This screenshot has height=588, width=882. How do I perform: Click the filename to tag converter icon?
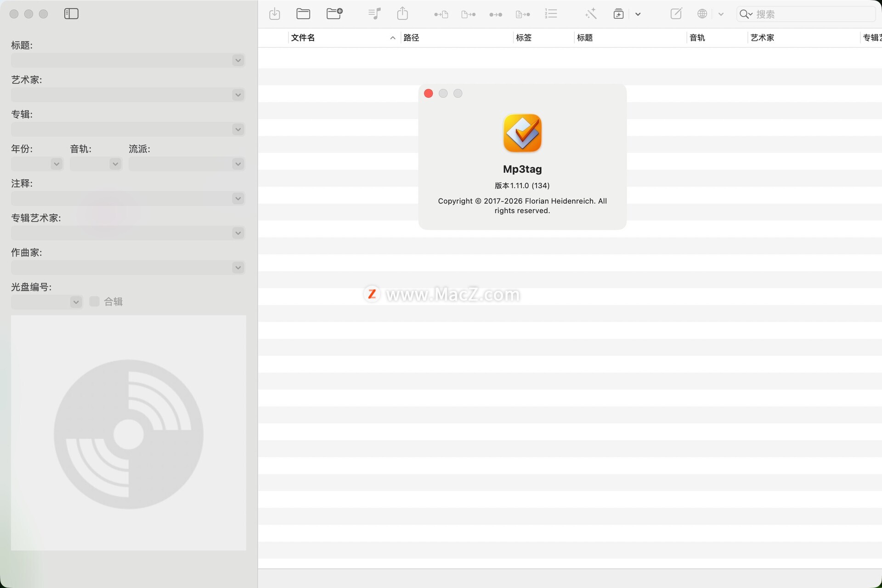tap(468, 14)
